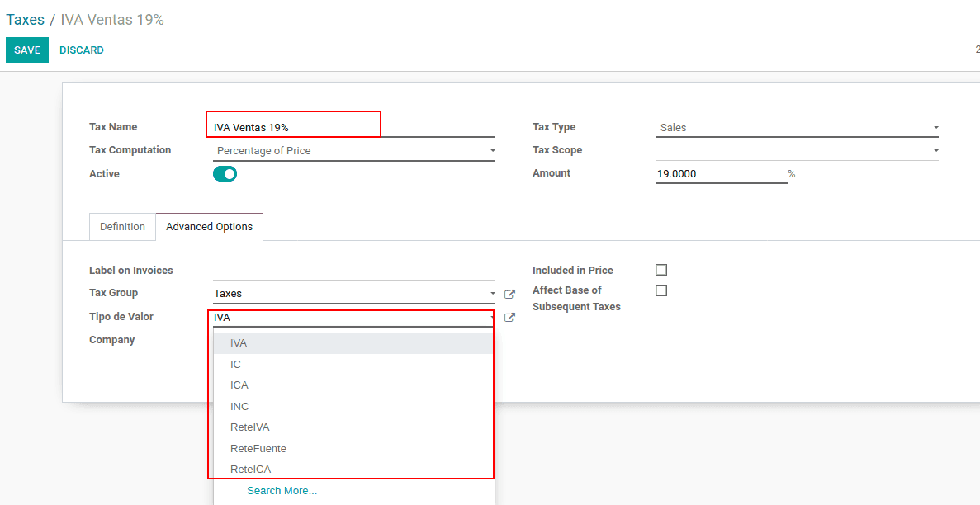Discard the changes
Screen dimensions: 980x505
tap(82, 50)
